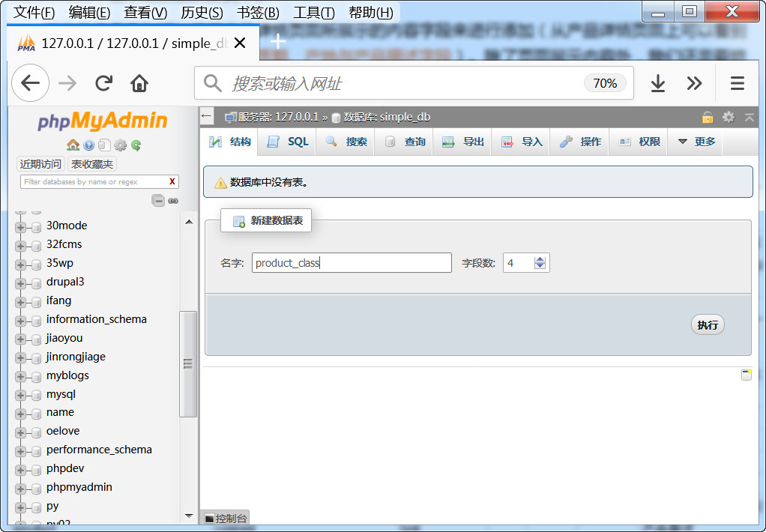Go back using browser back arrow
The height and width of the screenshot is (532, 766).
[30, 83]
